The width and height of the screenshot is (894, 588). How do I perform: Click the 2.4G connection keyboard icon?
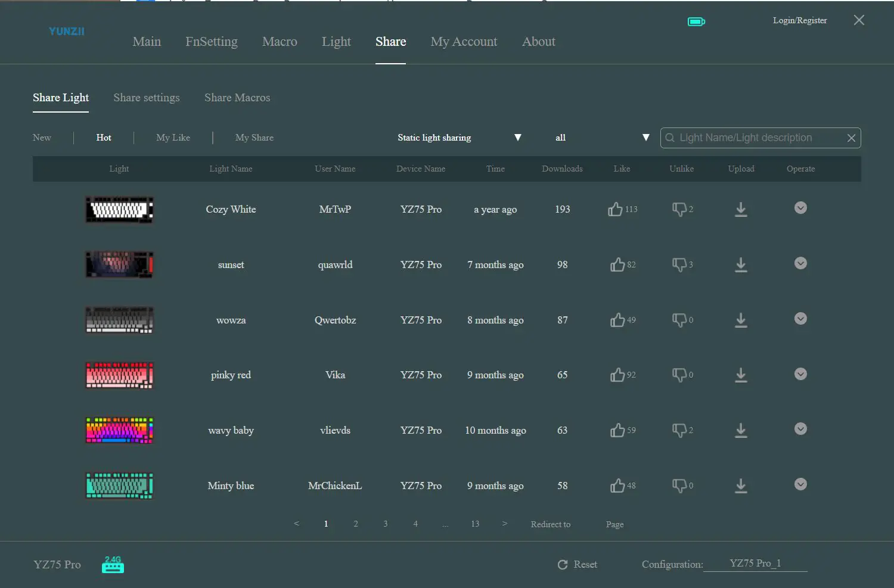point(113,564)
